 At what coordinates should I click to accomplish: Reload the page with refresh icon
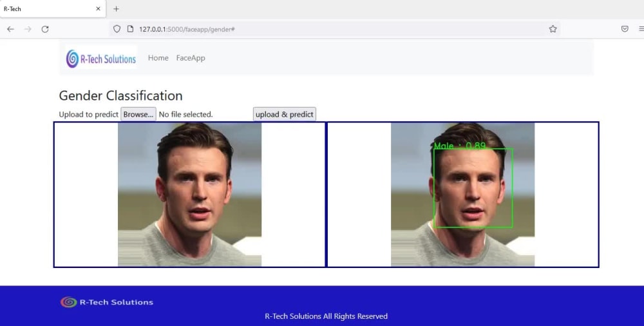45,29
